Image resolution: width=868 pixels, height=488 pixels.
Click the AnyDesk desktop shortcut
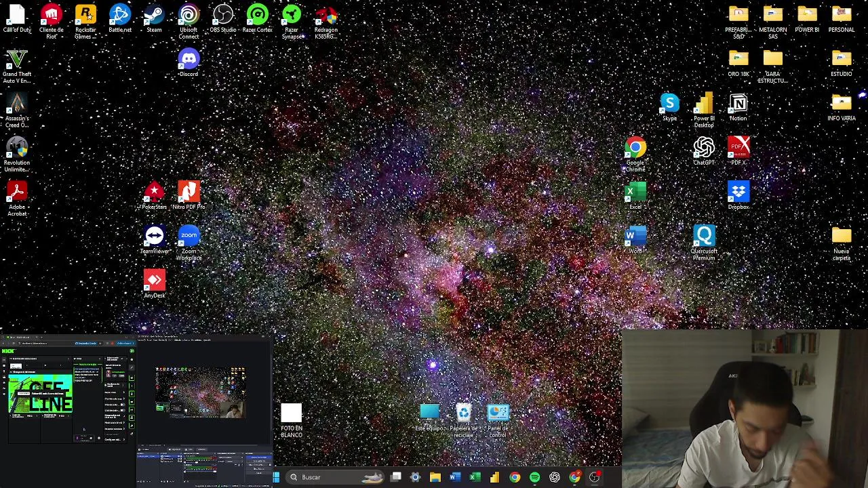click(x=154, y=284)
